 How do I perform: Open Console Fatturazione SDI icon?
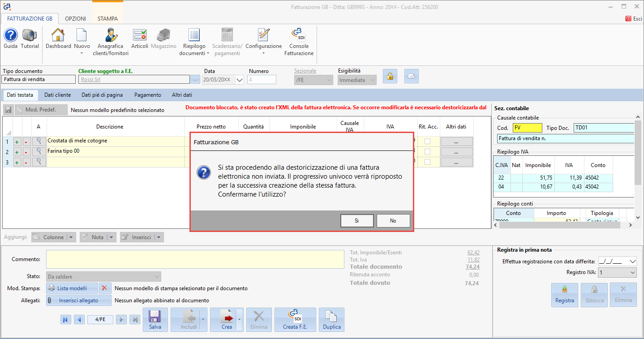click(299, 35)
